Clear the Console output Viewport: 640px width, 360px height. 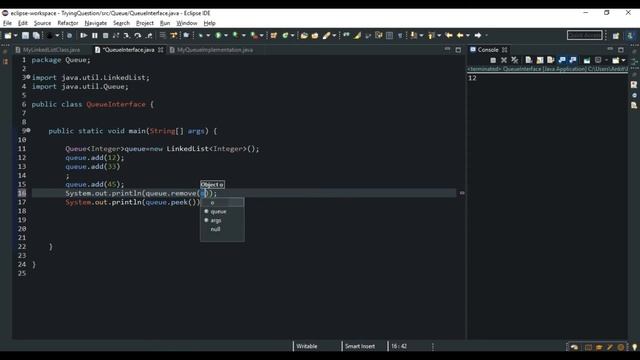(x=529, y=60)
